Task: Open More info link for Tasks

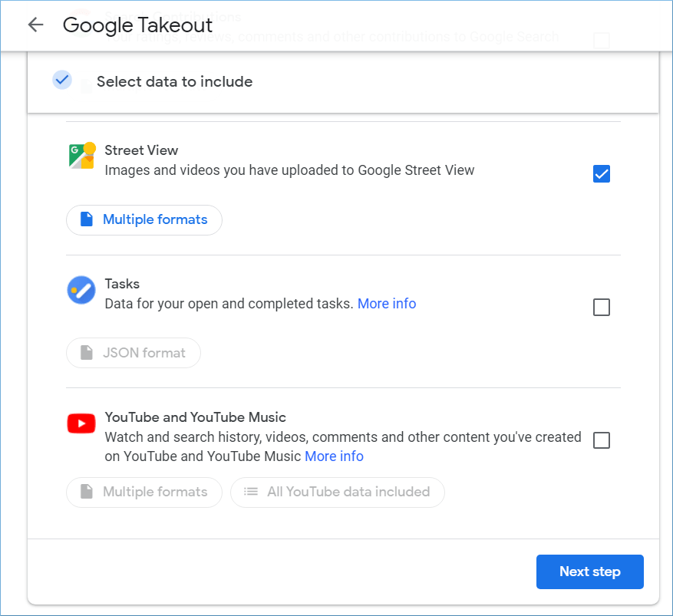Action: [387, 304]
